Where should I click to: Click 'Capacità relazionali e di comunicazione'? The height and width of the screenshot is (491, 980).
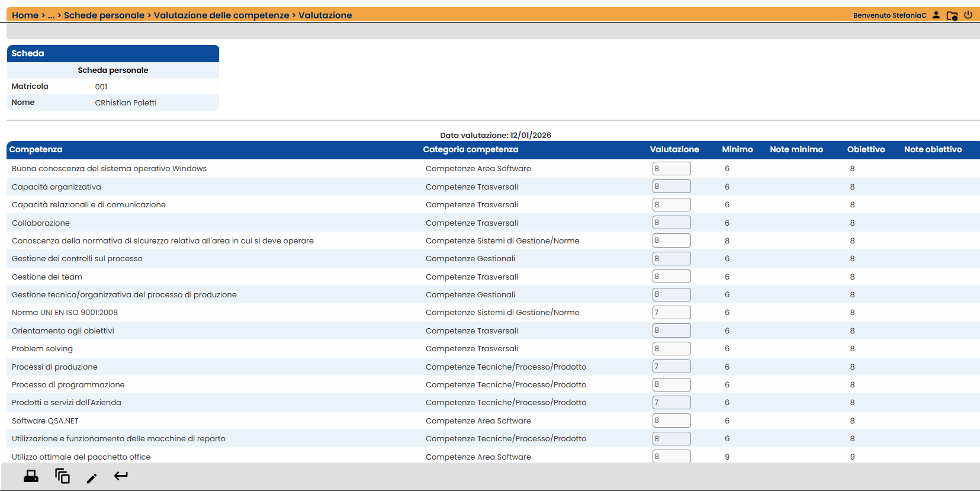(x=89, y=205)
